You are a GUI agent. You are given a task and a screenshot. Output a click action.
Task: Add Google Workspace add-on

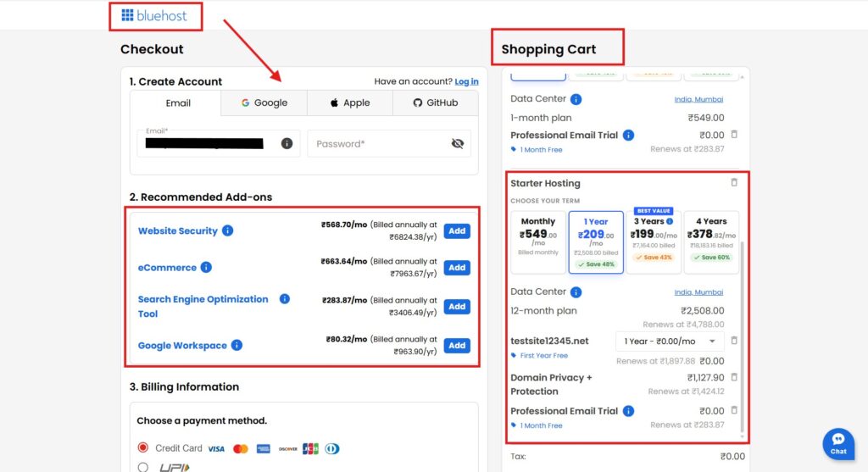(x=457, y=345)
